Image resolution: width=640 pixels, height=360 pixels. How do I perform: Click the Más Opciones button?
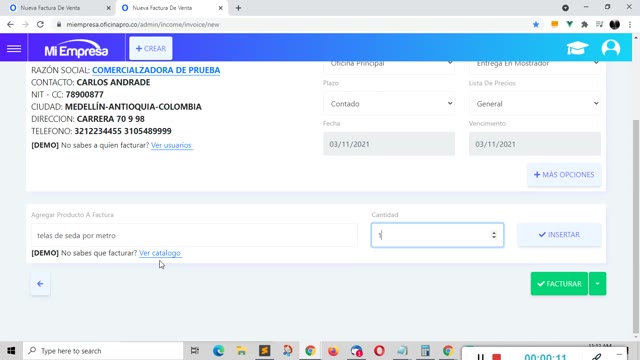(564, 175)
